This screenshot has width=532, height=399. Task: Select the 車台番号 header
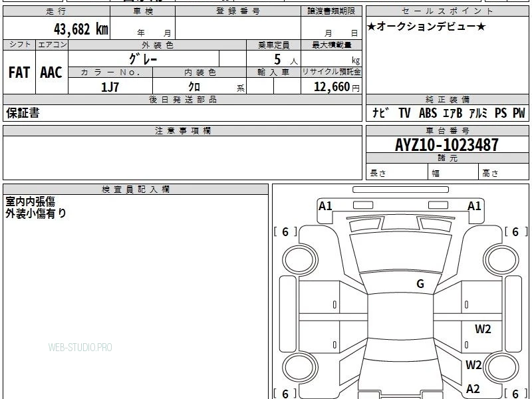tap(447, 130)
